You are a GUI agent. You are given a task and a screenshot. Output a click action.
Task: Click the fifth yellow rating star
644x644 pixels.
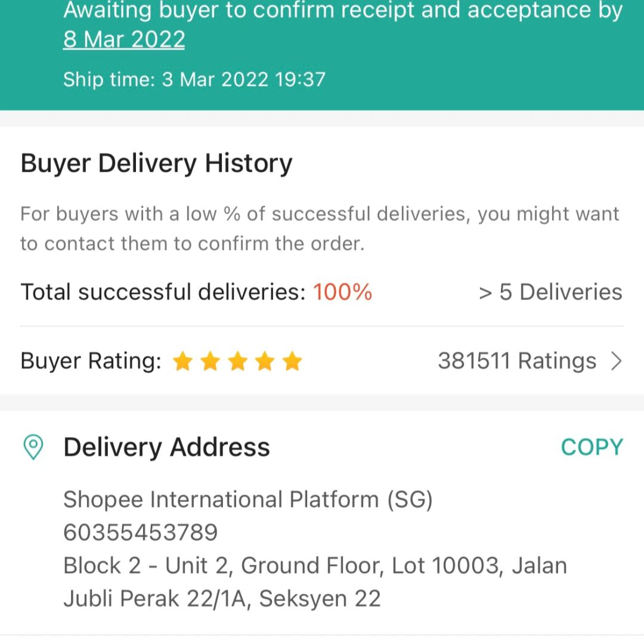coord(292,361)
